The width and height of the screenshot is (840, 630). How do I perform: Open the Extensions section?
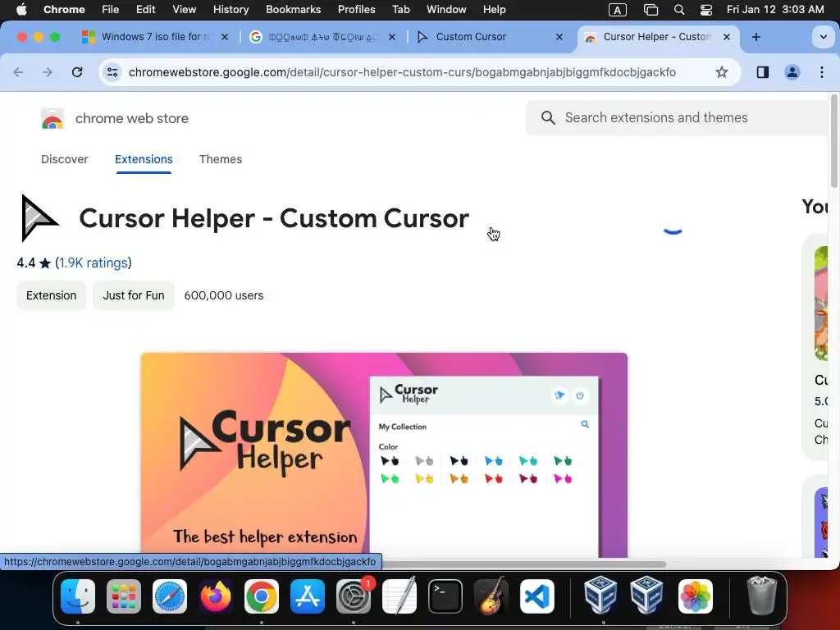pos(144,159)
